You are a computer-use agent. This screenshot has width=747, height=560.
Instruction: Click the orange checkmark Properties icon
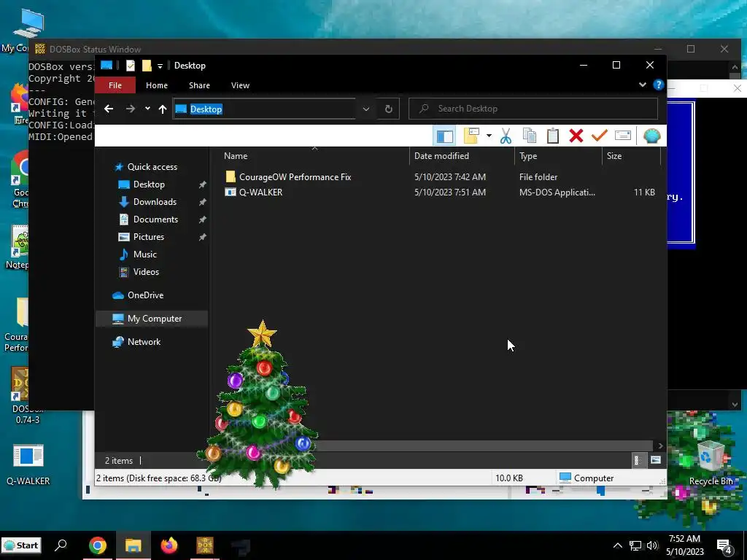coord(600,136)
